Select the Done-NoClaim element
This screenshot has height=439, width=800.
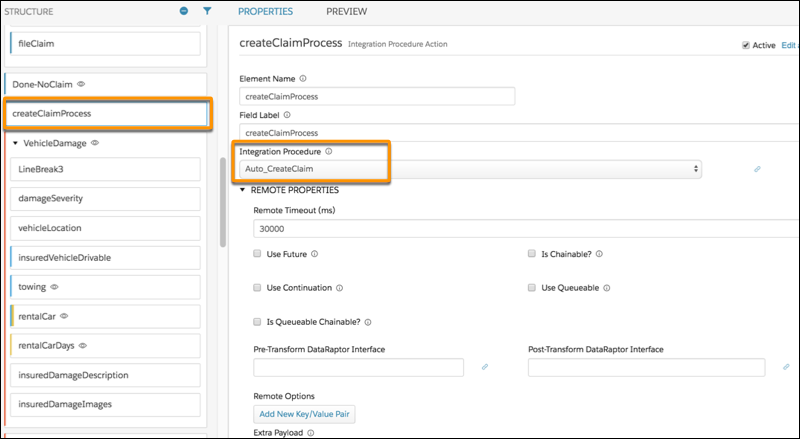106,84
